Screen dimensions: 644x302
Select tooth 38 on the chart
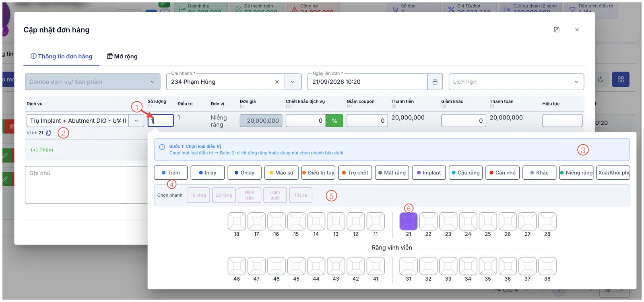[547, 266]
